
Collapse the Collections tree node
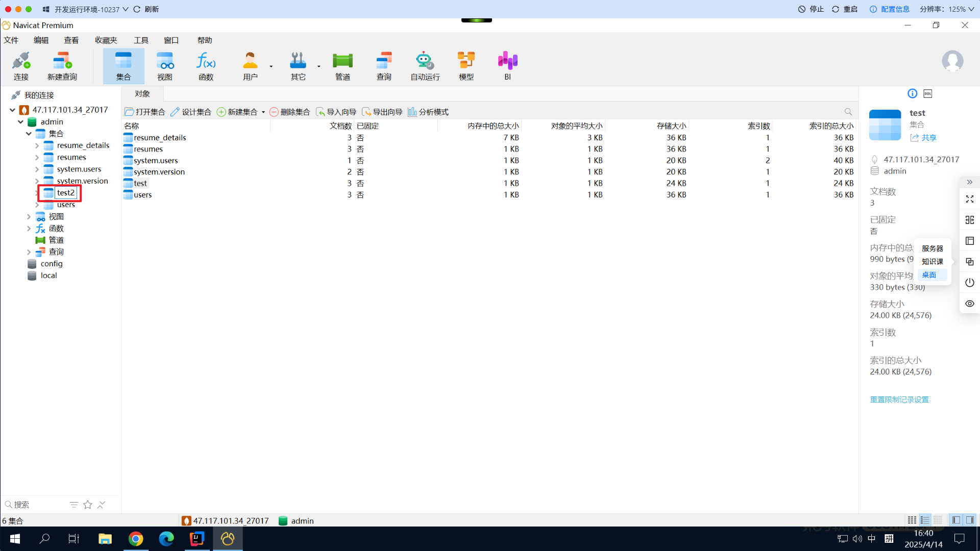[x=29, y=134]
